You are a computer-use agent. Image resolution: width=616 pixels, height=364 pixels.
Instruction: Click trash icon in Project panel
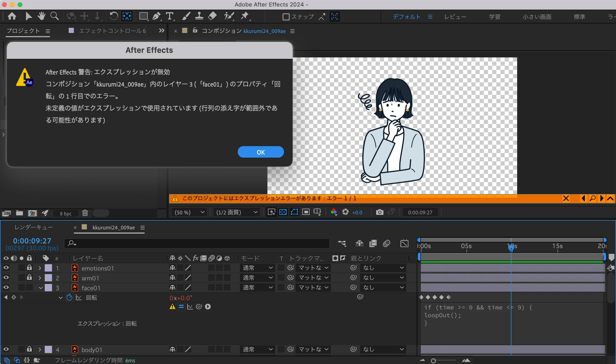(85, 213)
